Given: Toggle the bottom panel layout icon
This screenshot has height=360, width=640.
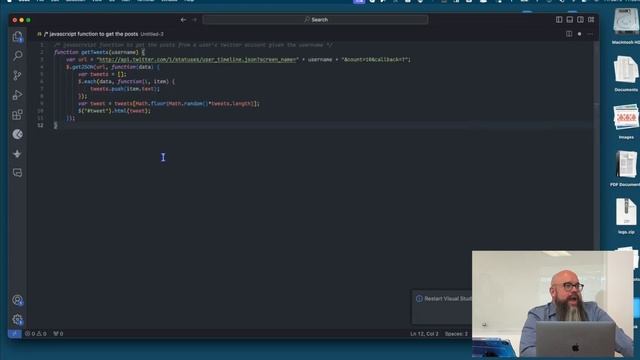Looking at the screenshot, I should (x=569, y=20).
